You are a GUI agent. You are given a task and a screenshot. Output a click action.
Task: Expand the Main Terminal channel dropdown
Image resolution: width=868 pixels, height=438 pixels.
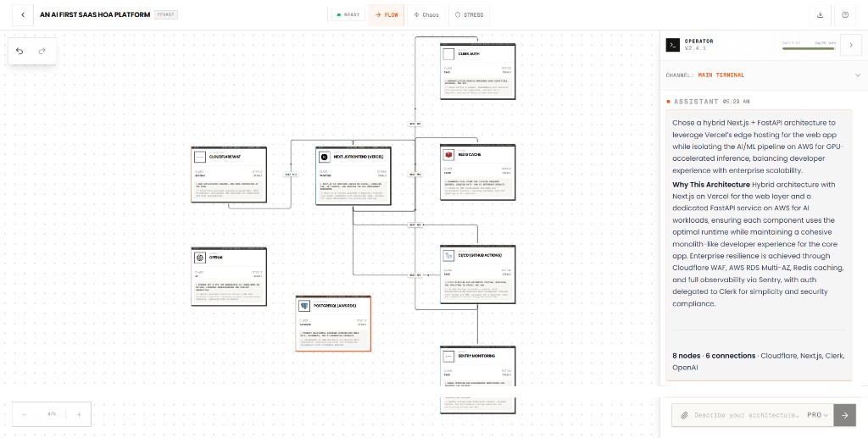[x=858, y=75]
